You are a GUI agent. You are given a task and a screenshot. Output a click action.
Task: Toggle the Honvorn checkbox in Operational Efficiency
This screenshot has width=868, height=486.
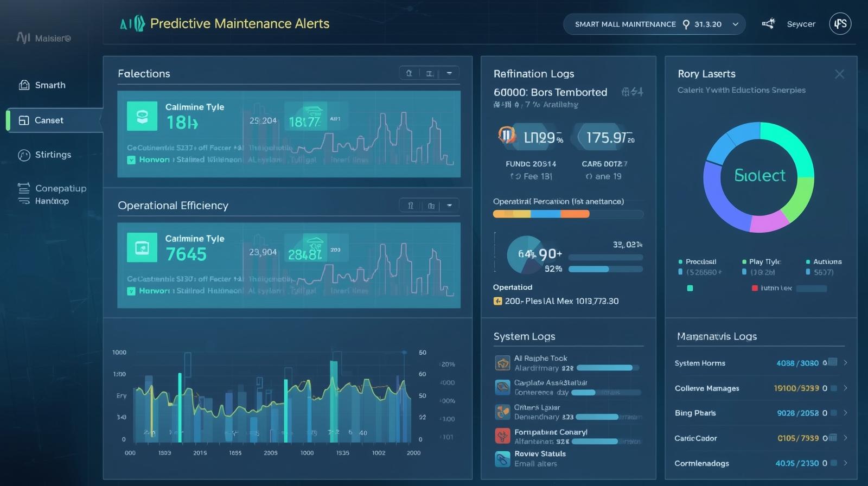pos(131,291)
